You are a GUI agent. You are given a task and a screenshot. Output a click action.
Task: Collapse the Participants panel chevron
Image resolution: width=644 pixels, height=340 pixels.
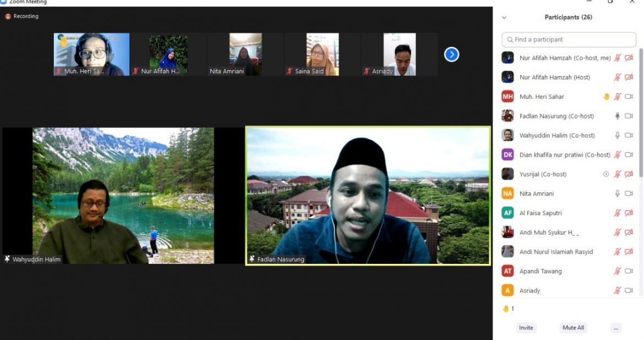[x=504, y=18]
